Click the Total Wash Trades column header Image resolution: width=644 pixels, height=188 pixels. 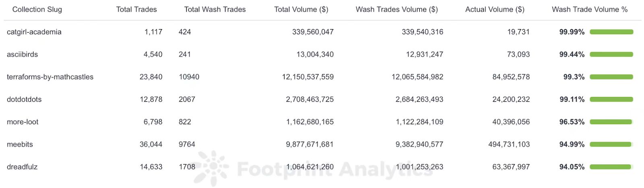(x=215, y=9)
